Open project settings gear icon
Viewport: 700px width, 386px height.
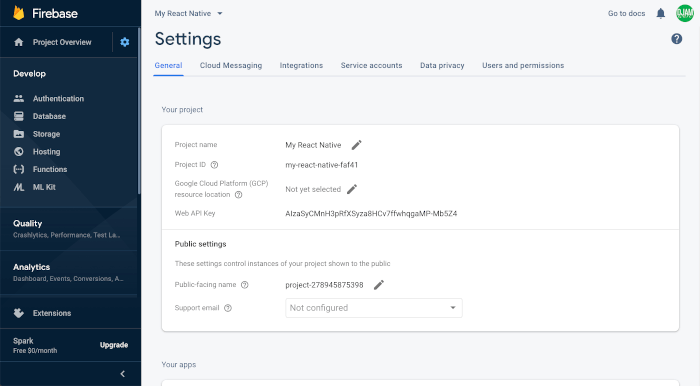[125, 42]
